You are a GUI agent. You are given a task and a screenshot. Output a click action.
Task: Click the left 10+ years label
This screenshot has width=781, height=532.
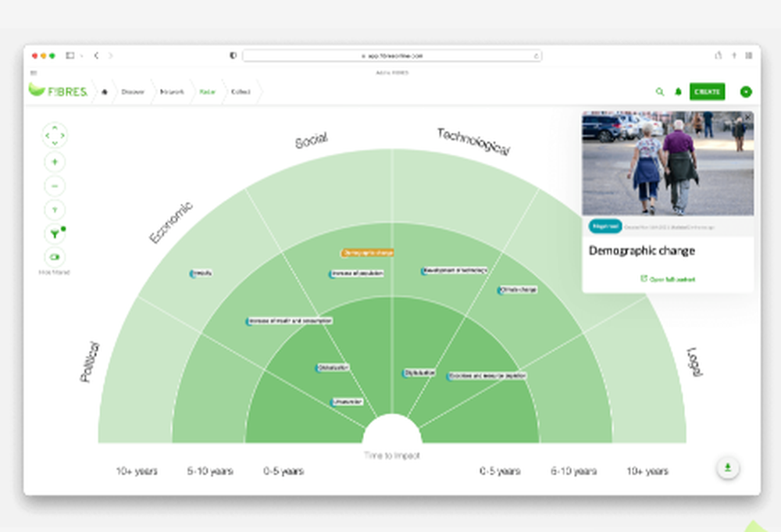pyautogui.click(x=137, y=471)
